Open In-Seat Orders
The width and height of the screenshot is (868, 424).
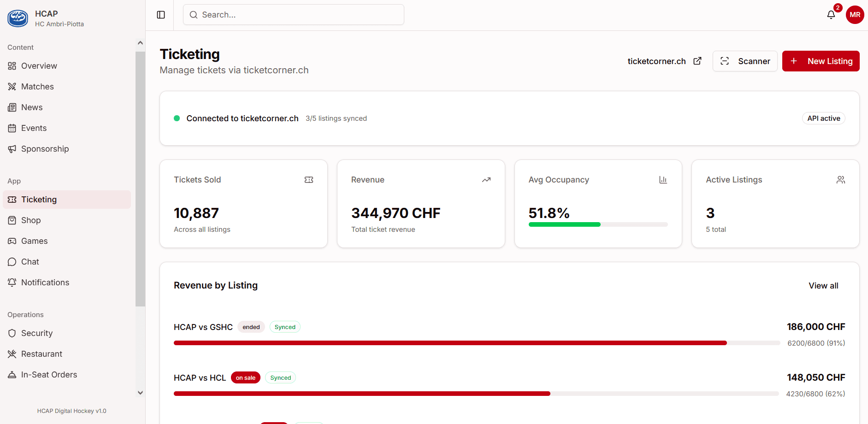coord(67,375)
